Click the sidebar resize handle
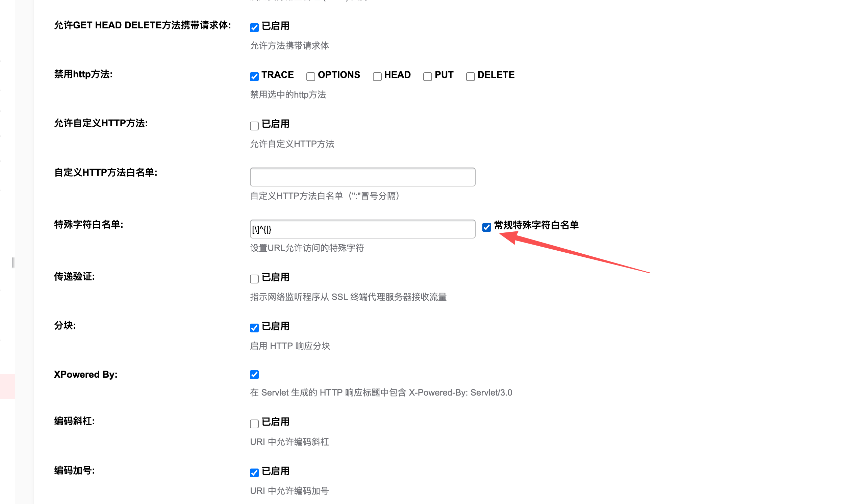The width and height of the screenshot is (860, 504). point(13,263)
